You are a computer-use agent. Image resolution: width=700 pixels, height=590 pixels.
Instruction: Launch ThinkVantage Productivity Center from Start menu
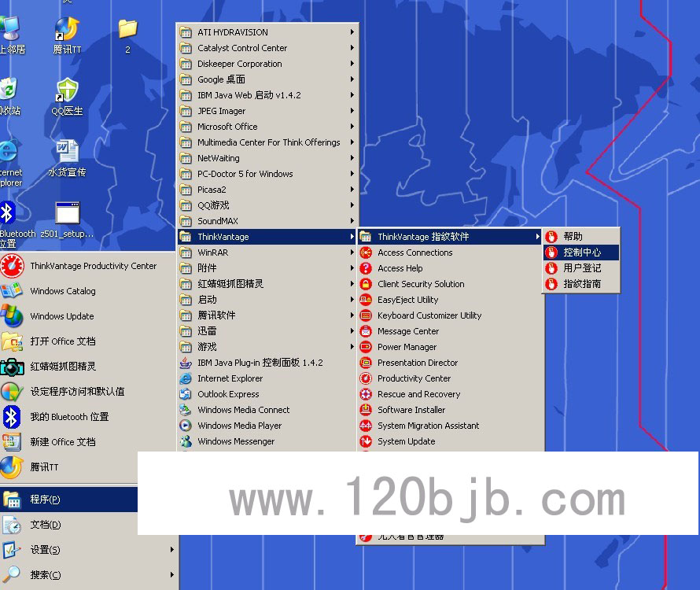click(x=87, y=266)
